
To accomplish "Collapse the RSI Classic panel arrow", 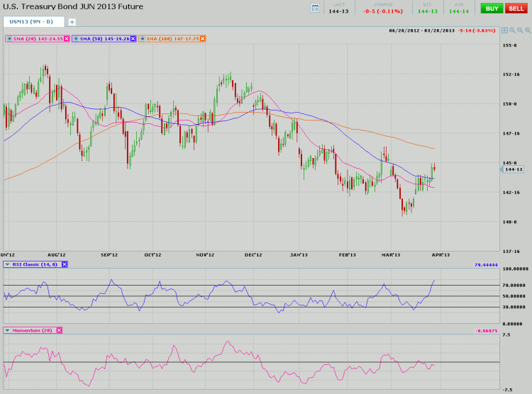I will 8,264.
